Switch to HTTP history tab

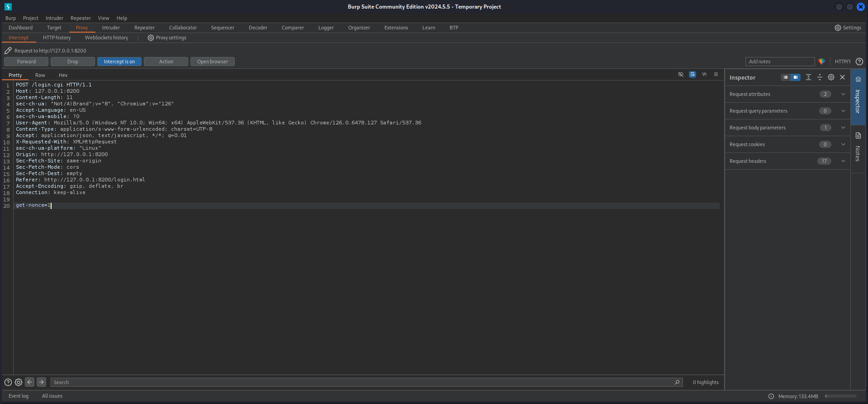point(57,38)
